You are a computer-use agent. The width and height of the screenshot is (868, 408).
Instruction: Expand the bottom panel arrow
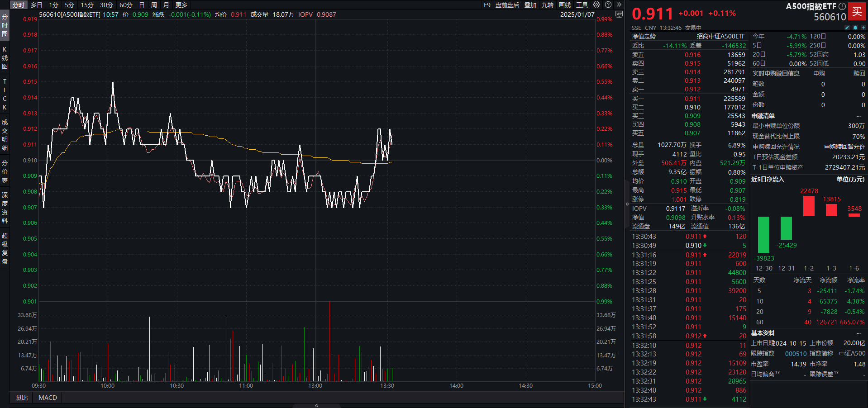click(316, 405)
